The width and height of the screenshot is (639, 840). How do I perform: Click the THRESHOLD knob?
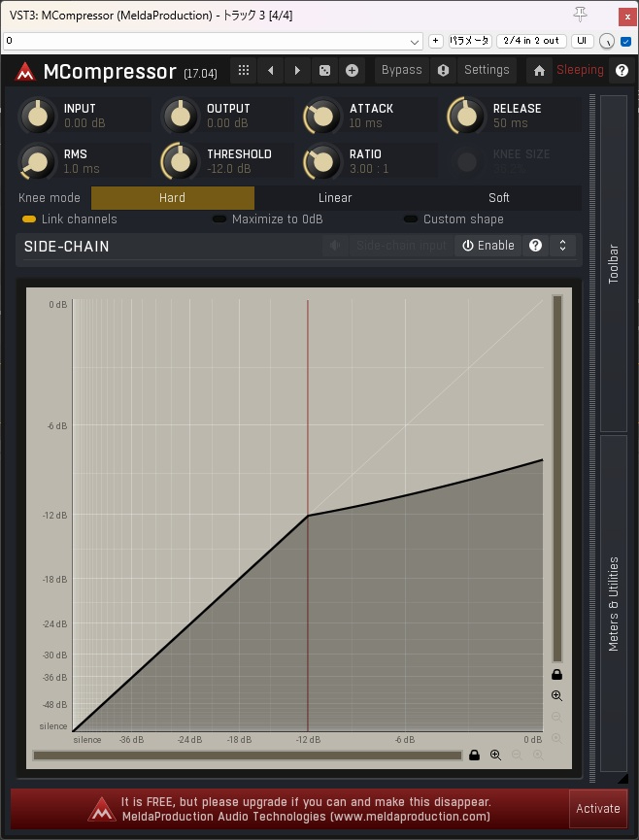tap(179, 161)
